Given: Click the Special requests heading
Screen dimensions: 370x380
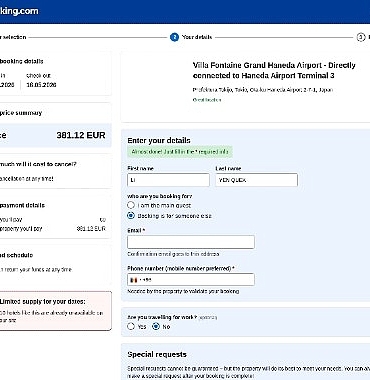Looking at the screenshot, I should pos(157,354).
